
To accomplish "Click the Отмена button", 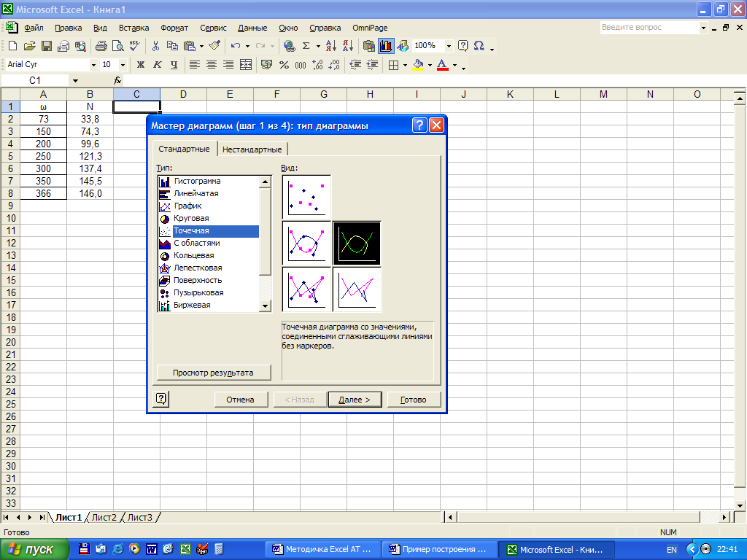I will click(240, 400).
